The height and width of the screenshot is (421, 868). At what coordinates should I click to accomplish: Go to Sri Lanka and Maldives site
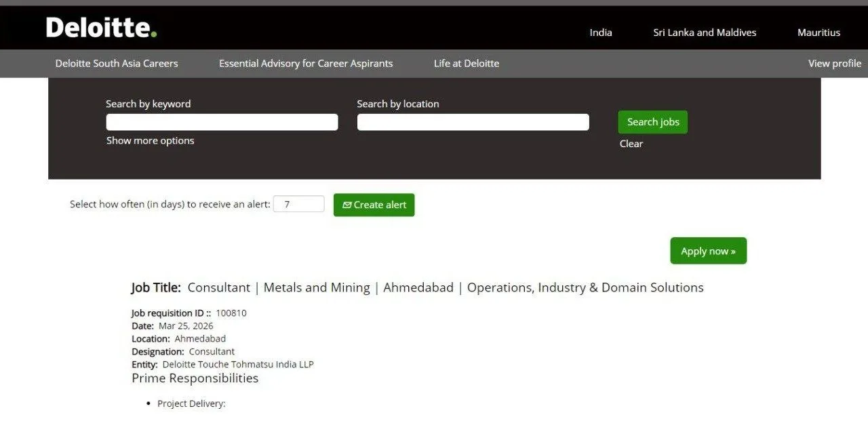(705, 33)
